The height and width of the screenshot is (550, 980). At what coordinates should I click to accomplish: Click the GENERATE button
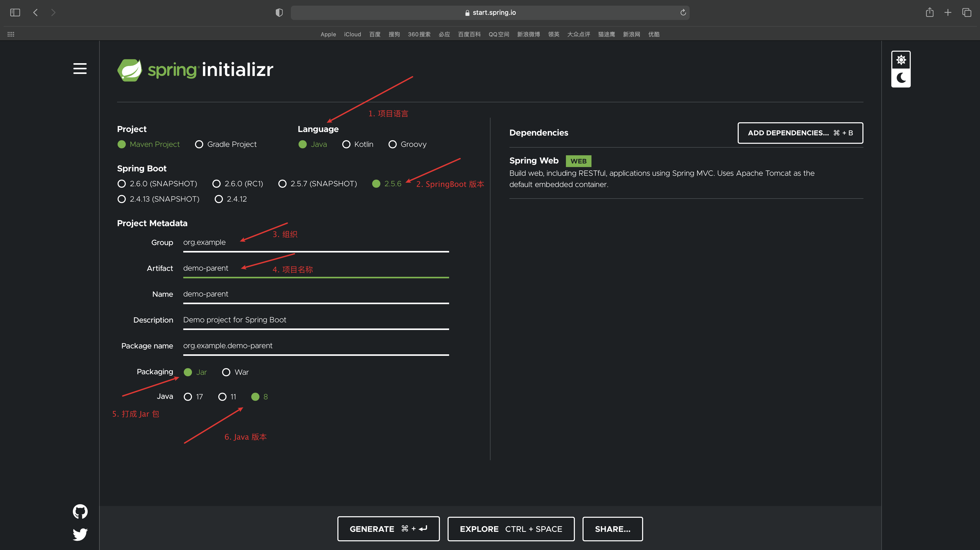pyautogui.click(x=388, y=529)
